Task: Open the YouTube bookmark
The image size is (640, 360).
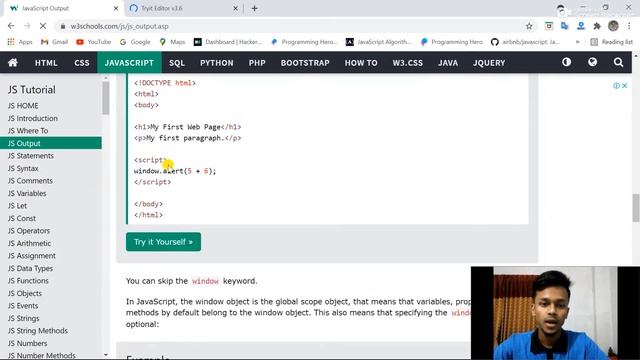Action: pos(93,42)
